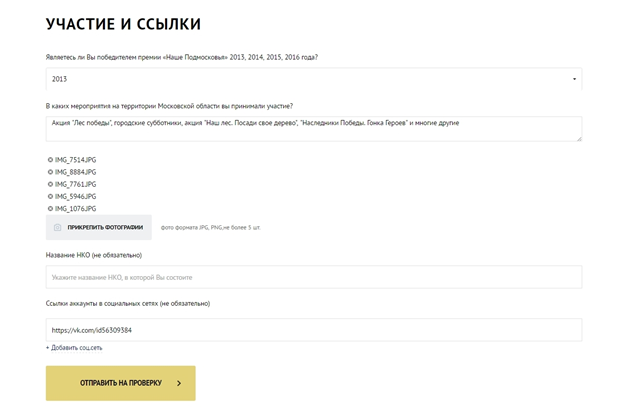Image resolution: width=624 pixels, height=411 pixels.
Task: Click the IMG_1076.JPG file name
Action: [x=76, y=208]
